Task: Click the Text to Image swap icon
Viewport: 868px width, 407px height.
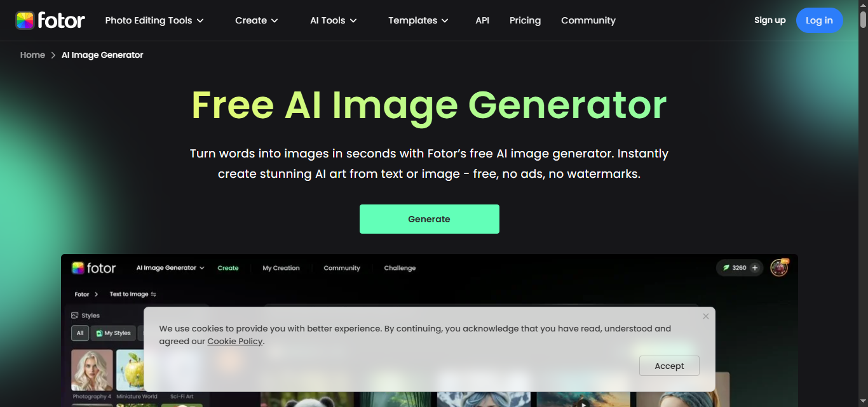Action: coord(153,295)
